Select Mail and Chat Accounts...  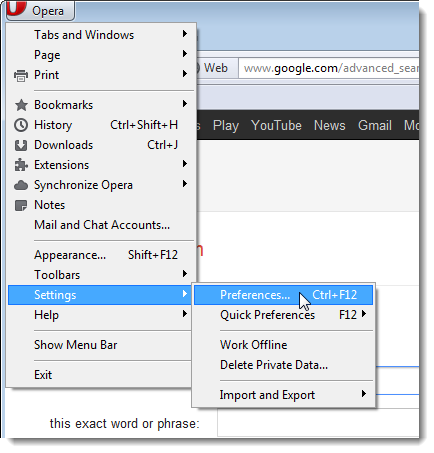click(102, 225)
